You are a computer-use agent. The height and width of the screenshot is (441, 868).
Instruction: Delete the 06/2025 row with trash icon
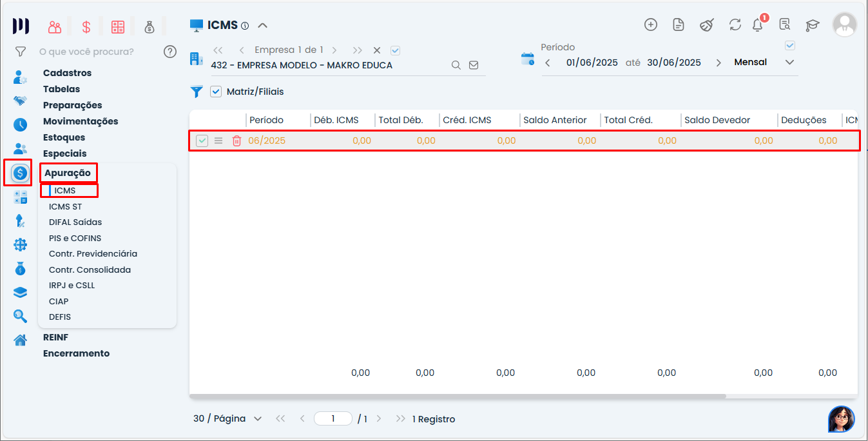coord(236,141)
